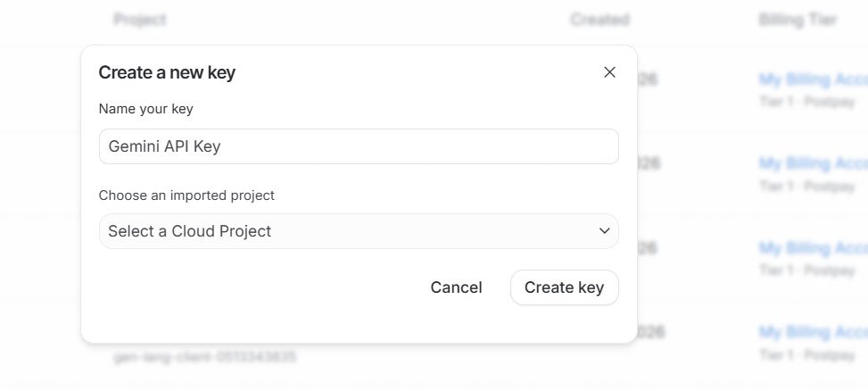
Task: Click the third row's Tier 1 Postpay text
Action: [806, 270]
